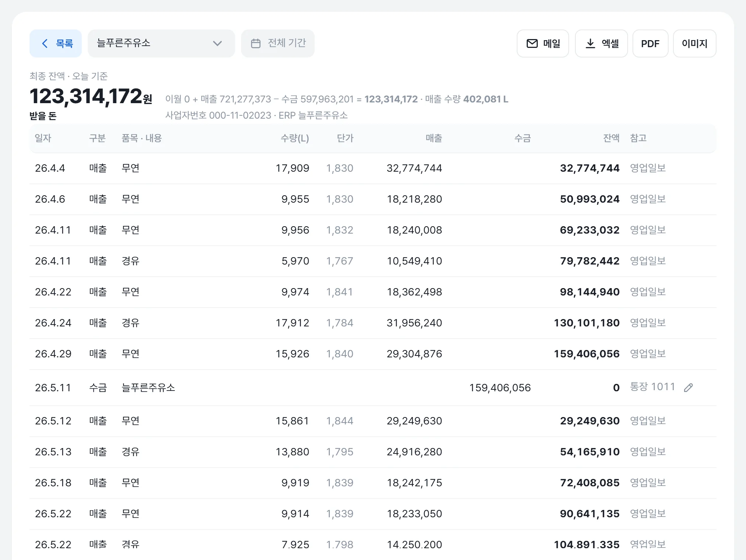Screen dimensions: 746x560
Task: Edit the 통장 1011 note pencil icon
Action: pos(689,388)
